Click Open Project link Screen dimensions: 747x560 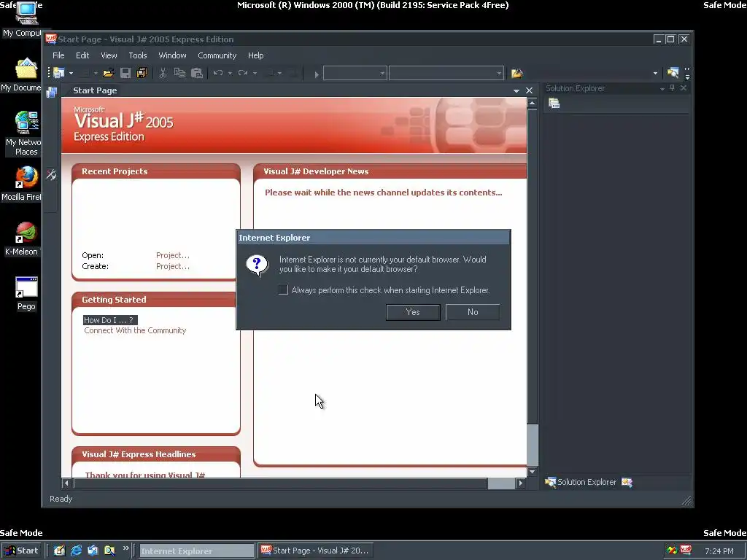click(x=172, y=255)
